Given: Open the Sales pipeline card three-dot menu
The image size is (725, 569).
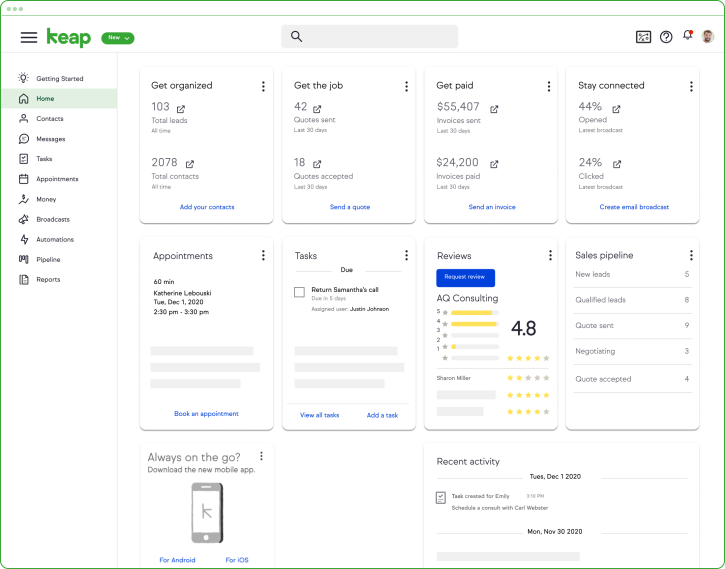Looking at the screenshot, I should click(x=690, y=256).
